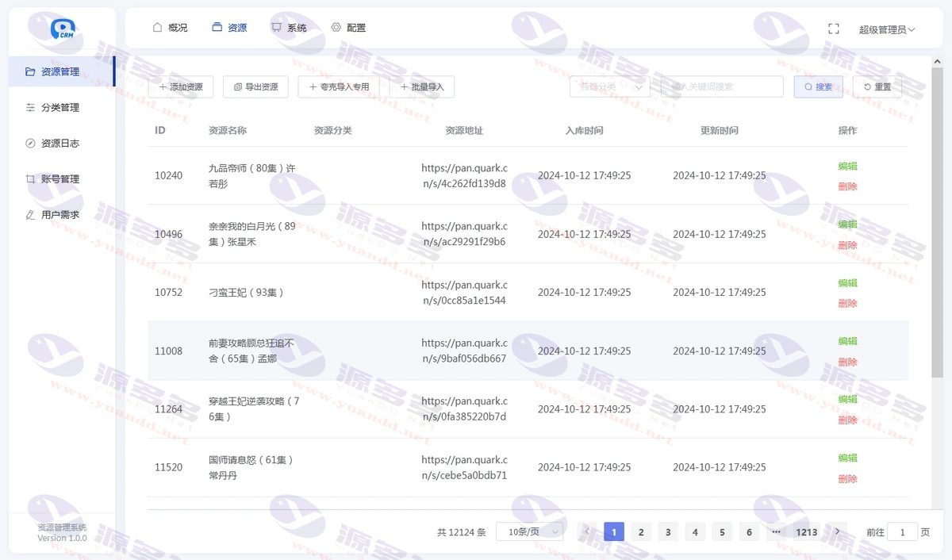Go to page 4
The width and height of the screenshot is (952, 560).
click(x=695, y=531)
